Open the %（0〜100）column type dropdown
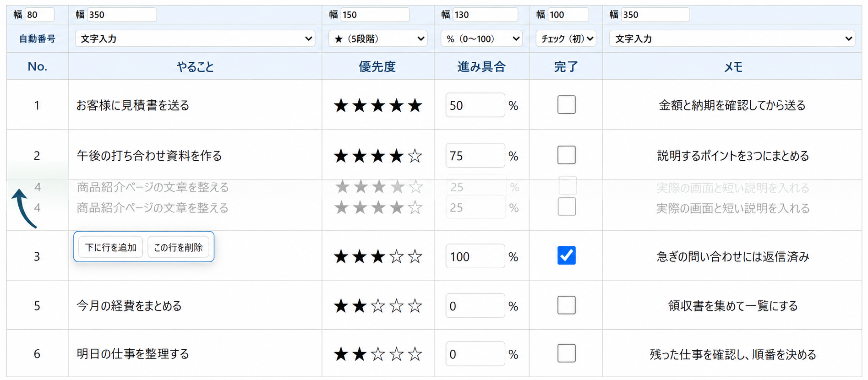This screenshot has width=868, height=380. [x=481, y=38]
